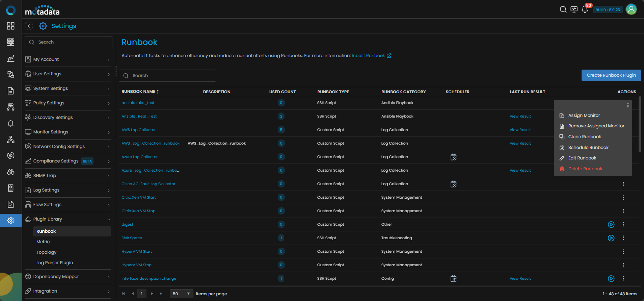Click the alerts bell icon in left sidebar
Image resolution: width=644 pixels, height=301 pixels.
click(x=11, y=123)
